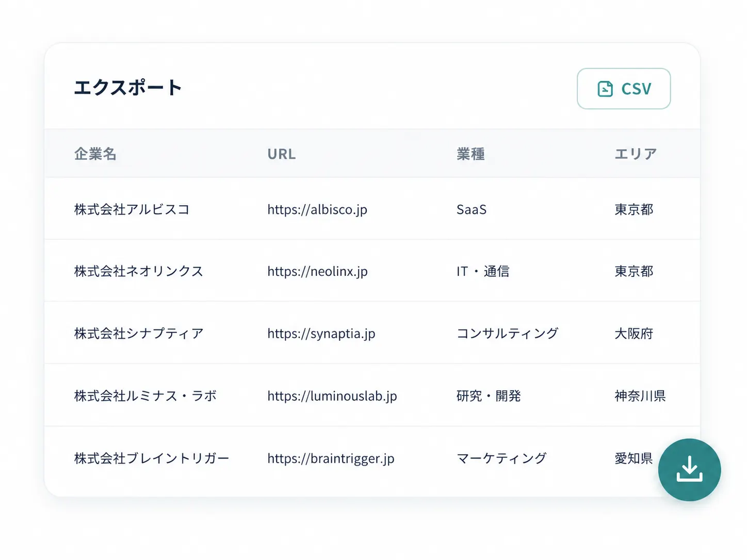Select 東京都 in the アルビスコ row

[x=634, y=209]
